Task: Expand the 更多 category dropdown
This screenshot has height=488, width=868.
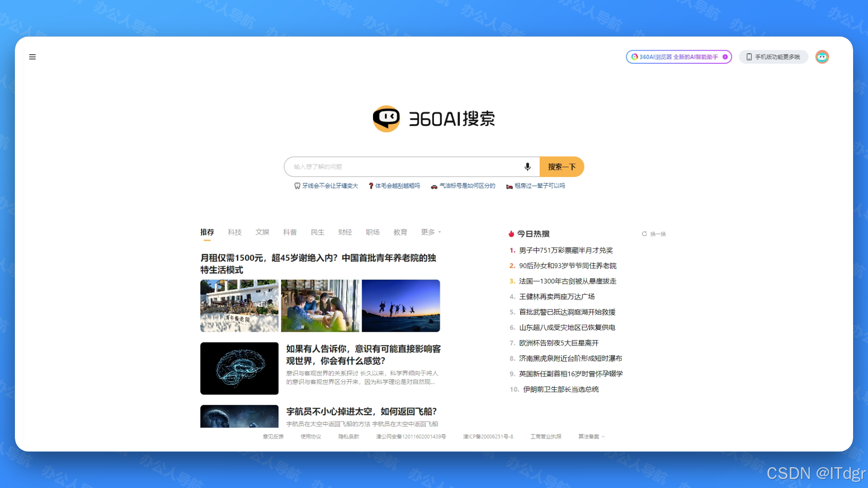Action: coord(430,232)
